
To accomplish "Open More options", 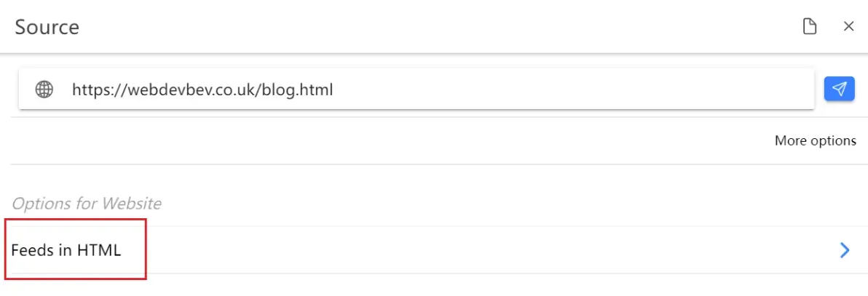I will (x=816, y=140).
